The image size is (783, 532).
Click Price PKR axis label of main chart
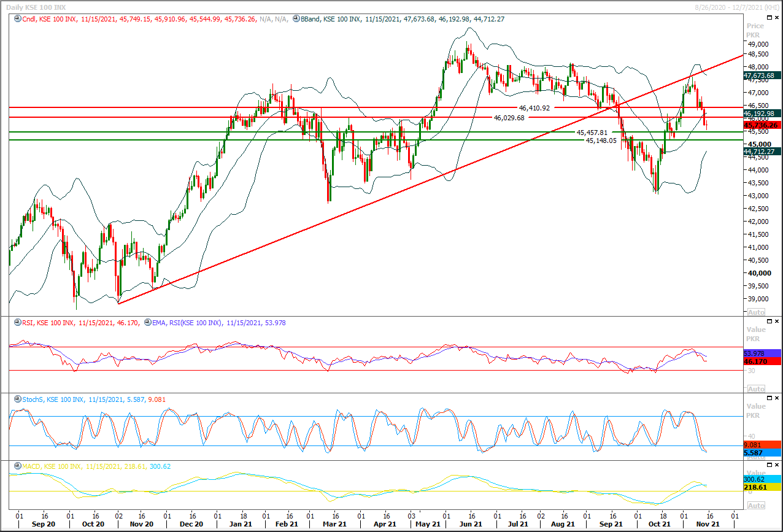tap(755, 30)
